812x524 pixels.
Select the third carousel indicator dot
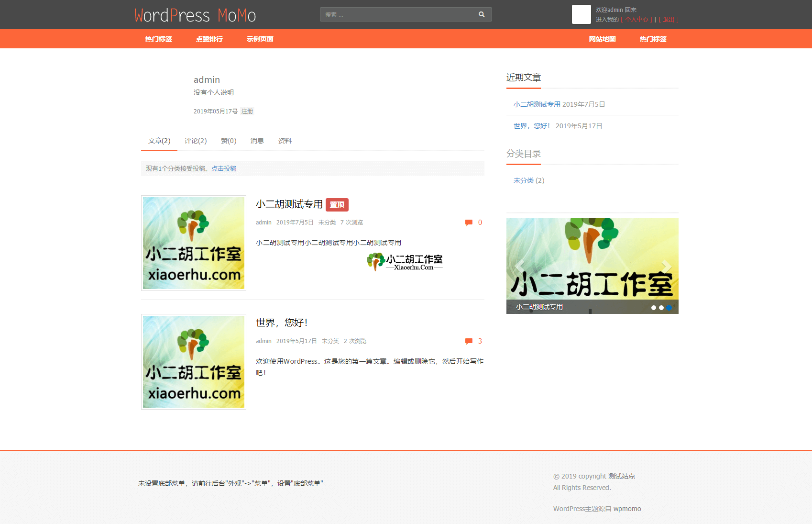point(669,308)
